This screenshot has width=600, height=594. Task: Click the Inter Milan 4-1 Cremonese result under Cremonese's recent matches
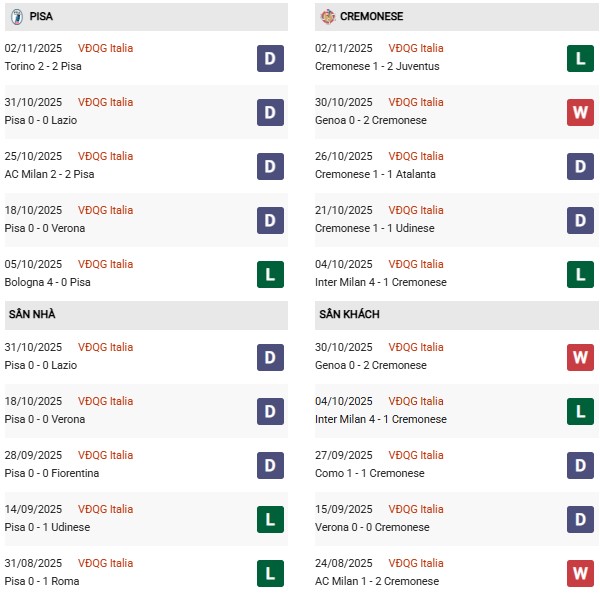[x=382, y=283]
